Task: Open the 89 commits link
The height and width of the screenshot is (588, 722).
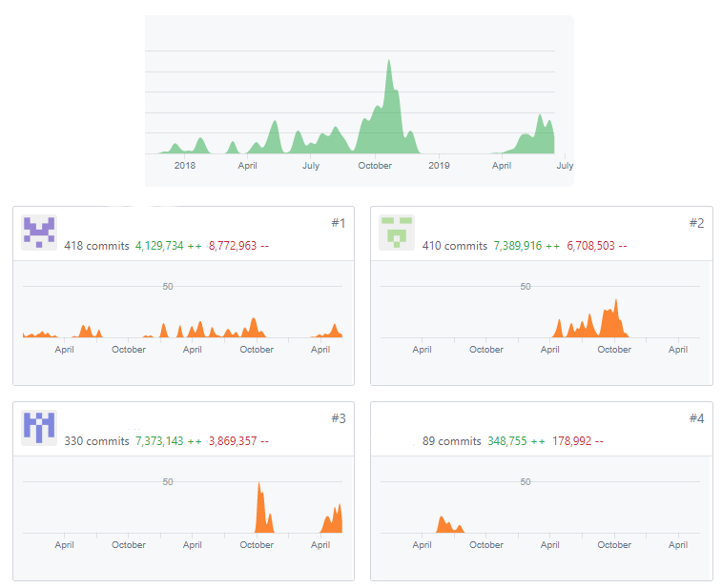Action: click(454, 441)
